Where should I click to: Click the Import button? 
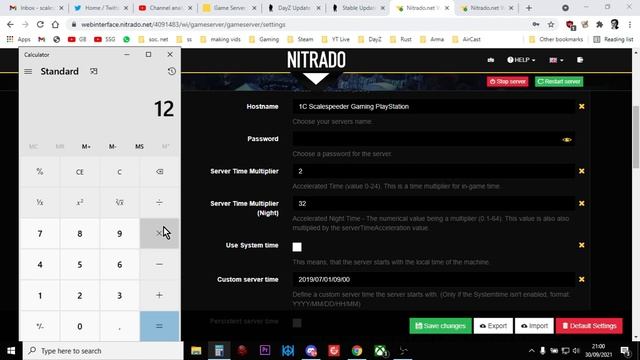(x=534, y=326)
